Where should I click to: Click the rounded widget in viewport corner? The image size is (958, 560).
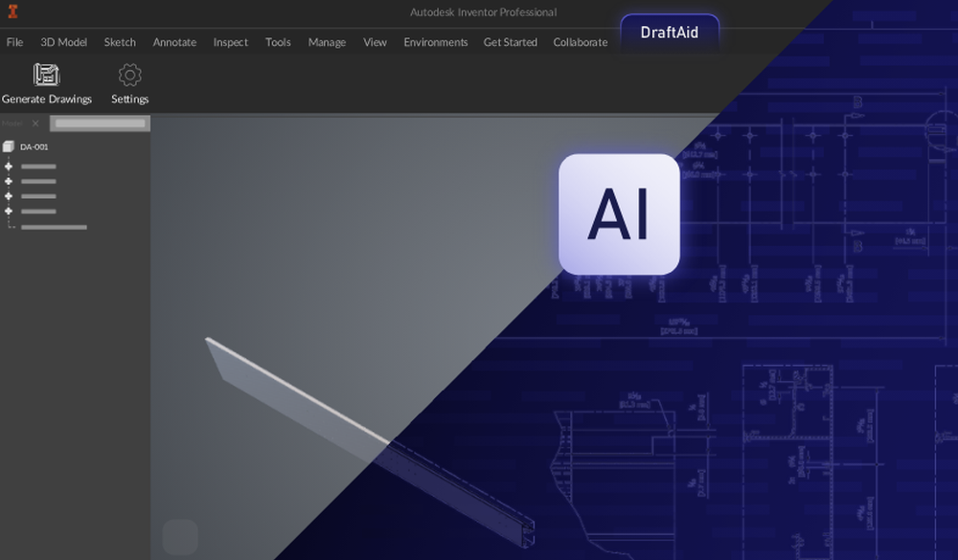[180, 537]
